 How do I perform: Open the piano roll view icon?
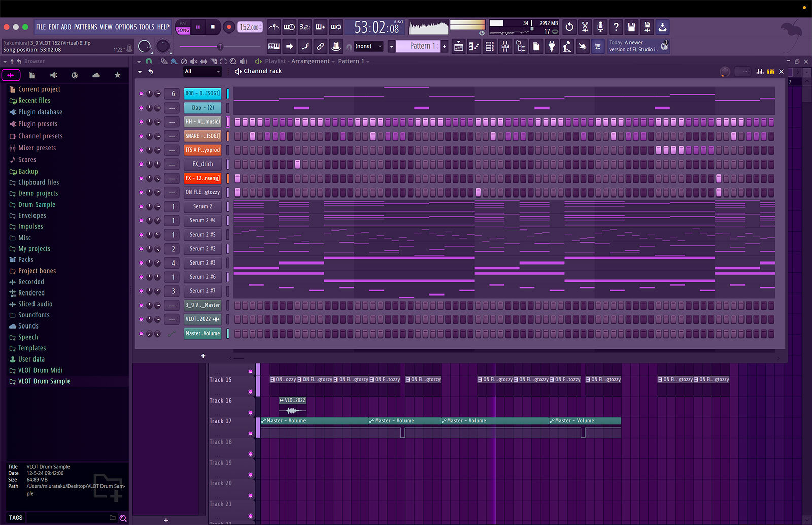click(x=473, y=47)
